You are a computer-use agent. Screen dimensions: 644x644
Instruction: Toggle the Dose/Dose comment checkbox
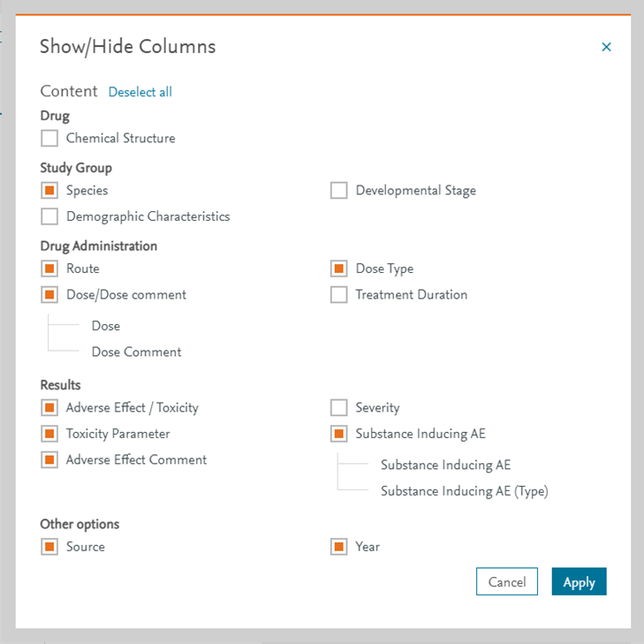coord(49,294)
